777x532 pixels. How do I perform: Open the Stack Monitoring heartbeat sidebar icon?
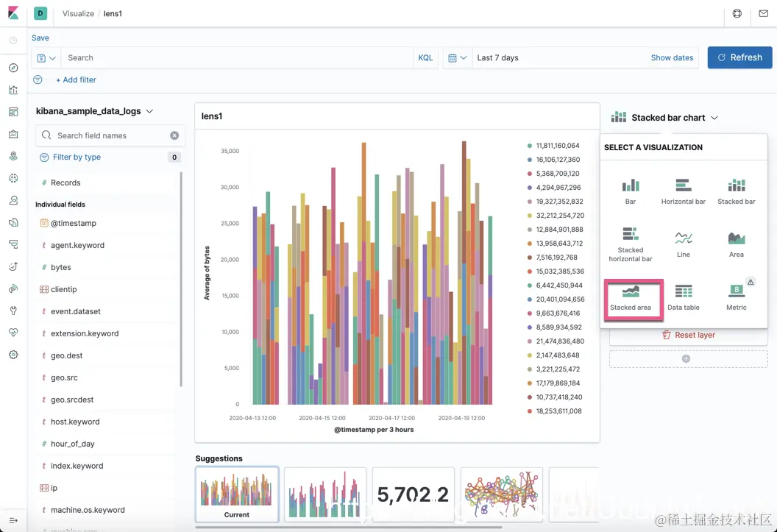[13, 333]
